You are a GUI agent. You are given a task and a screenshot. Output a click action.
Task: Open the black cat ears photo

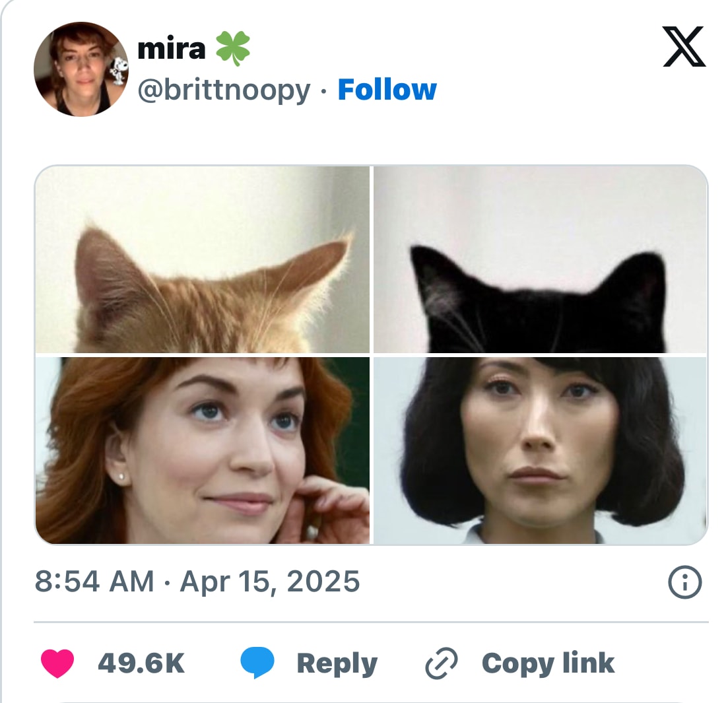tap(540, 259)
